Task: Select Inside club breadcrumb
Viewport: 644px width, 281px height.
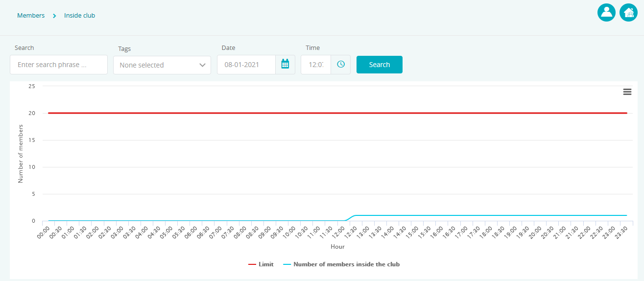Action: pos(79,16)
